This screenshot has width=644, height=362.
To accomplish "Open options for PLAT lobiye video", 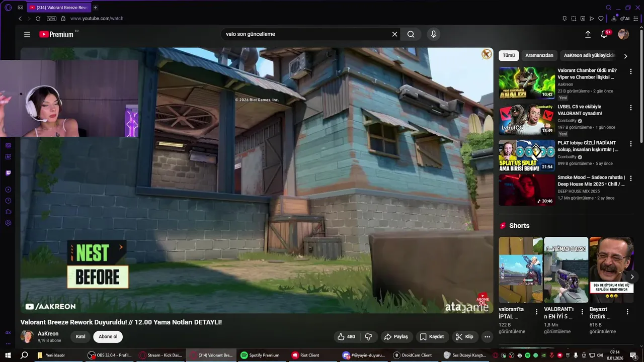I will click(630, 144).
